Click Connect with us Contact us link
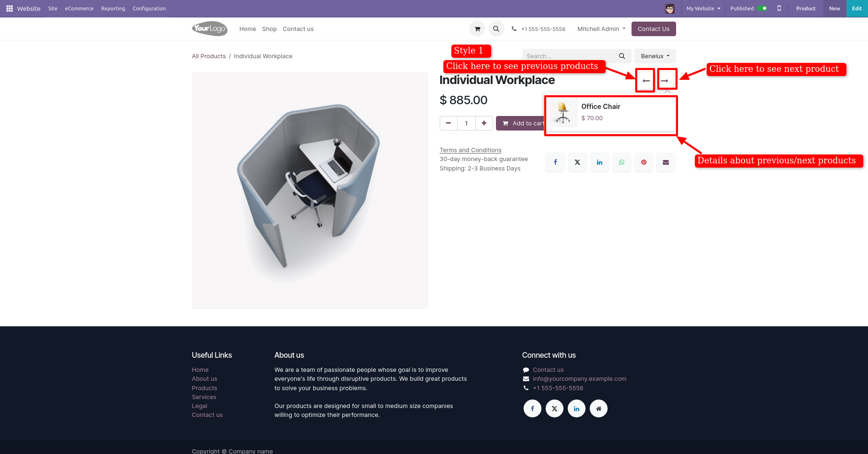 pos(548,370)
